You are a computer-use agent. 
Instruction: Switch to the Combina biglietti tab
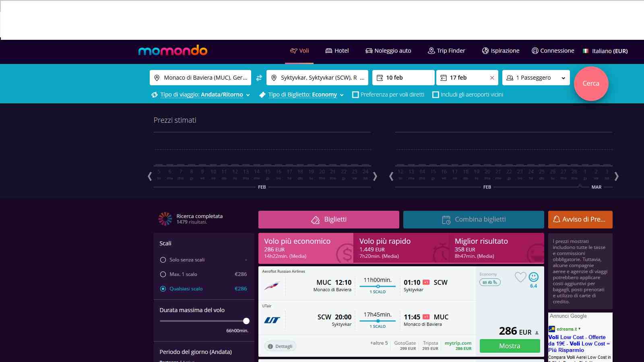click(x=474, y=220)
